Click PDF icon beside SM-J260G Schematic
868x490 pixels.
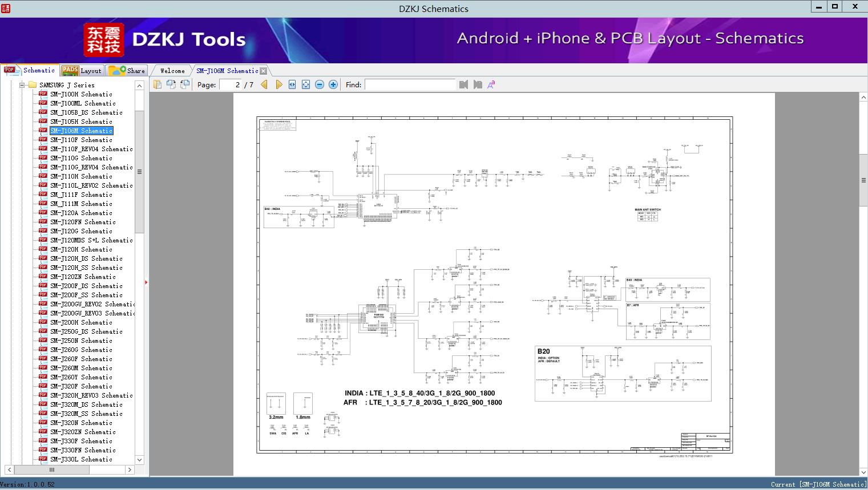tap(43, 349)
